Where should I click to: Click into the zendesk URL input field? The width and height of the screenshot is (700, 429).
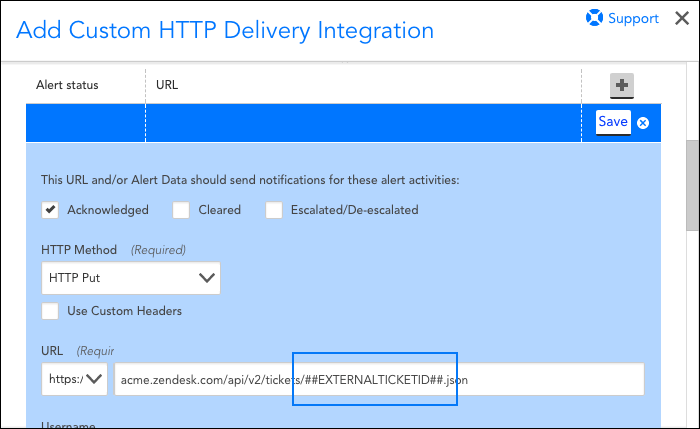pyautogui.click(x=379, y=379)
